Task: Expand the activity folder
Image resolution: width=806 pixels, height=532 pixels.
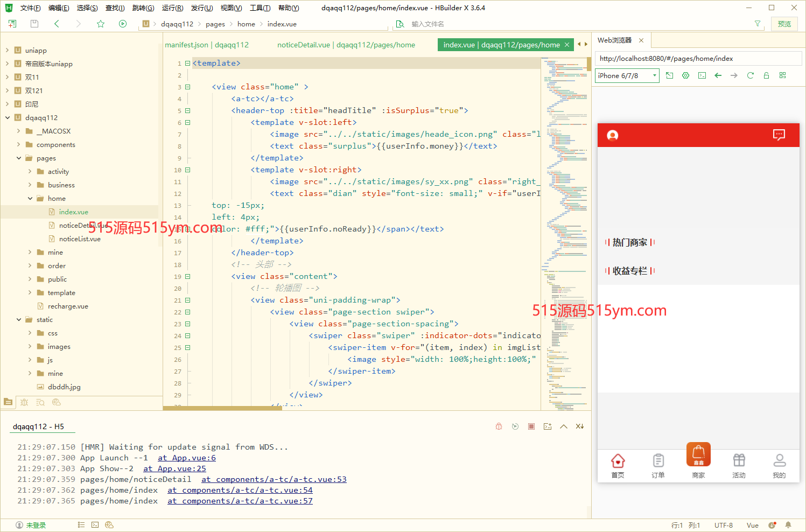Action: tap(30, 172)
